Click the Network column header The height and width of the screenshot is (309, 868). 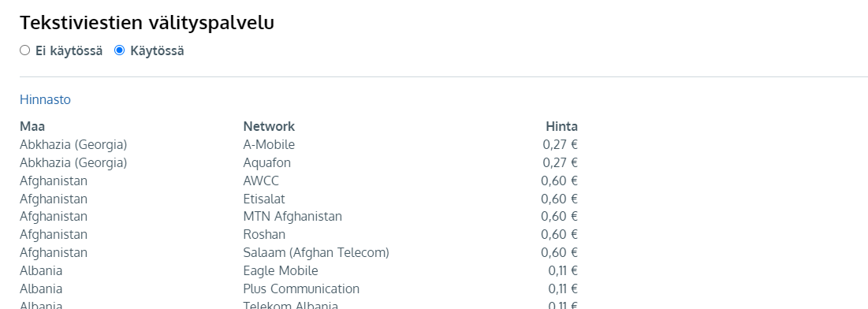click(x=269, y=126)
